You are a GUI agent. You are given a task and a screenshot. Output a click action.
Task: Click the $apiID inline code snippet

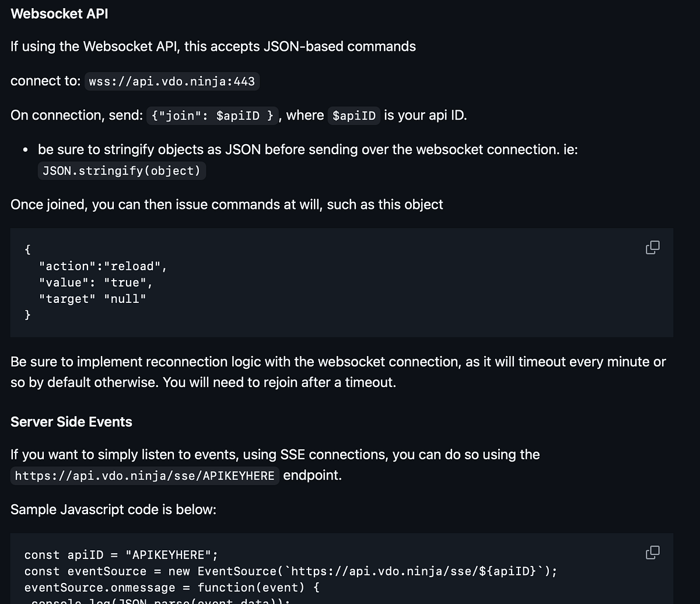pyautogui.click(x=354, y=116)
